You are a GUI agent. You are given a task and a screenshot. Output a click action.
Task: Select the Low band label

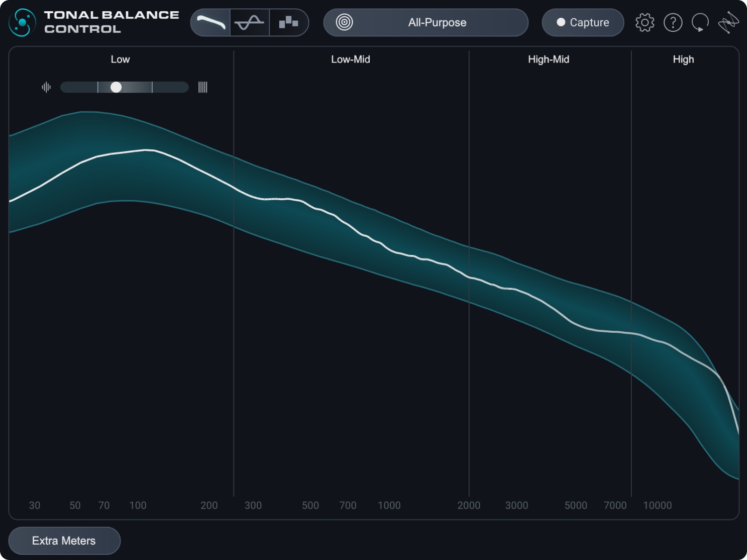[120, 59]
